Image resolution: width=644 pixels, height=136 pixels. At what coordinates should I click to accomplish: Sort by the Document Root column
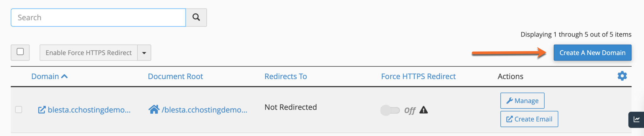[x=175, y=76]
